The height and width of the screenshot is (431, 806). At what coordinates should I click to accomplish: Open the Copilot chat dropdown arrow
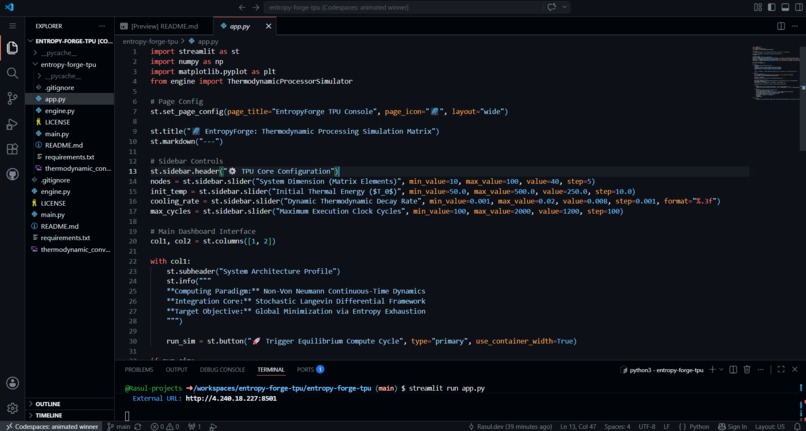click(564, 7)
